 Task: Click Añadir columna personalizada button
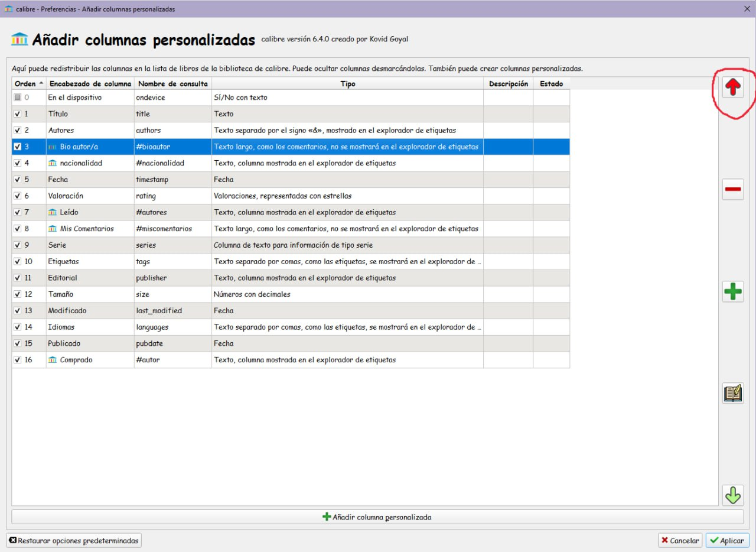click(x=377, y=517)
